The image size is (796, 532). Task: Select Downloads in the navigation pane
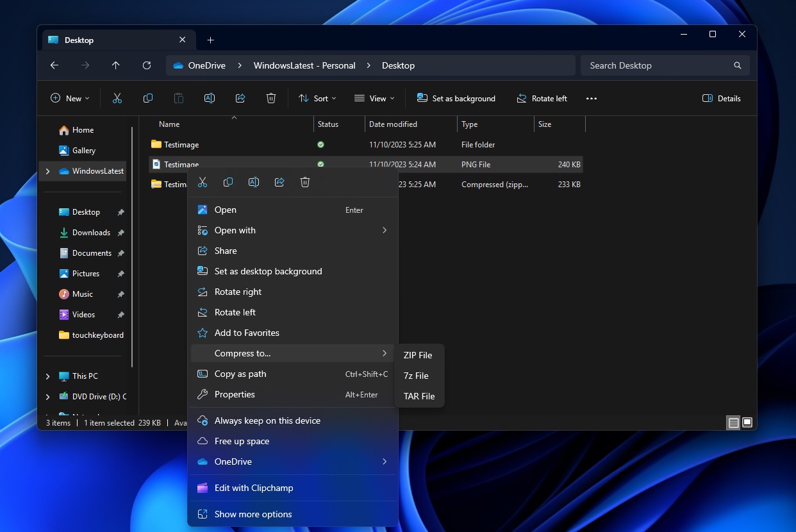pyautogui.click(x=91, y=233)
